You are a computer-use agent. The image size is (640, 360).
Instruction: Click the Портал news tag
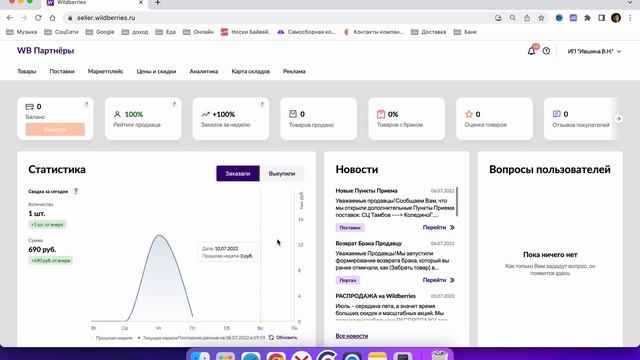pos(348,280)
